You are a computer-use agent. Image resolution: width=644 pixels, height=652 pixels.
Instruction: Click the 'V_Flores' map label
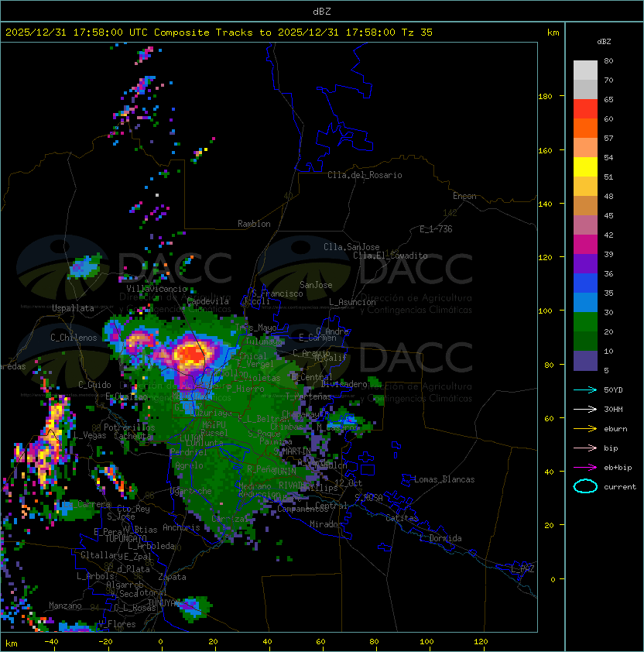coord(117,624)
